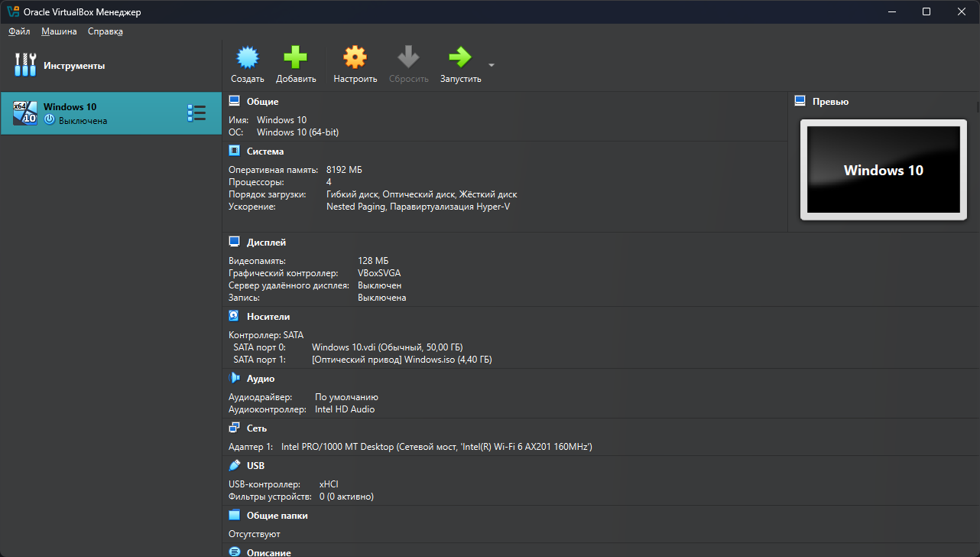Click the xHCI USB controller value
The width and height of the screenshot is (980, 557).
tap(329, 484)
